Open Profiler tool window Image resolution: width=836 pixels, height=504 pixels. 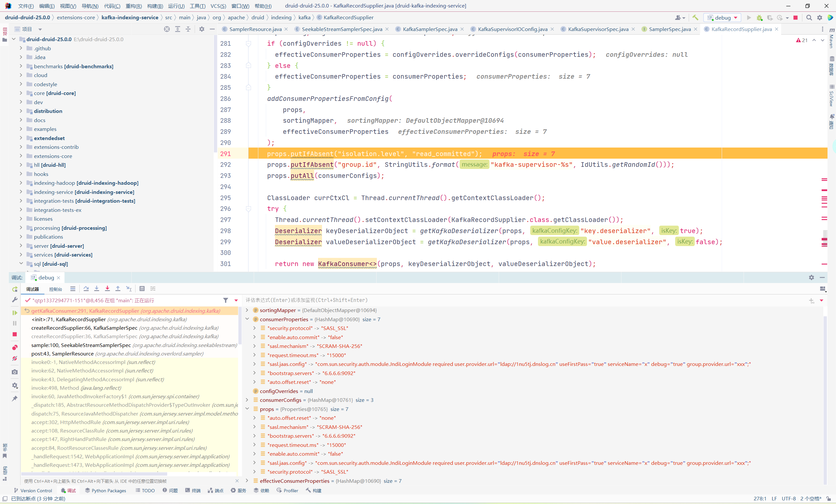tap(287, 491)
